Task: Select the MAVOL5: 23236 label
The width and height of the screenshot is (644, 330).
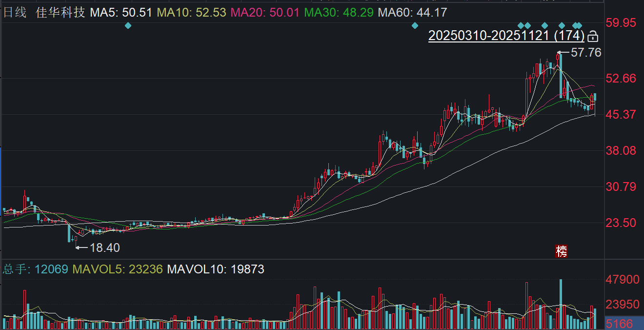Action: coord(118,269)
